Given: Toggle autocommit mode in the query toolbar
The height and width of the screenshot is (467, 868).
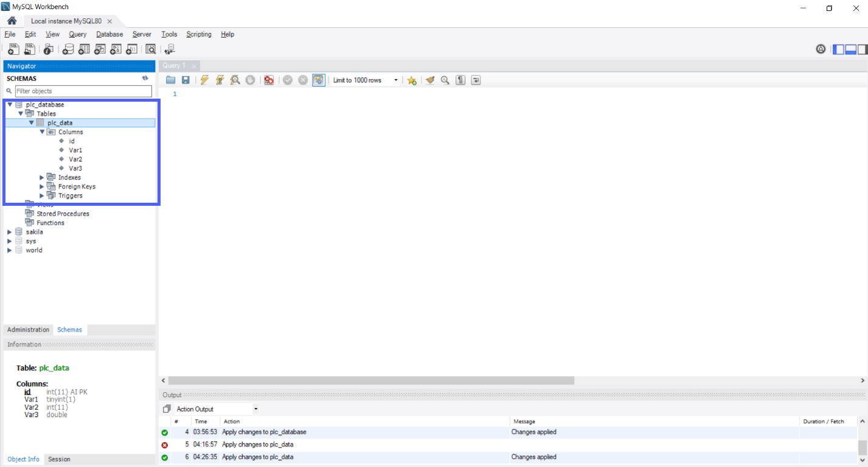Looking at the screenshot, I should tap(319, 80).
